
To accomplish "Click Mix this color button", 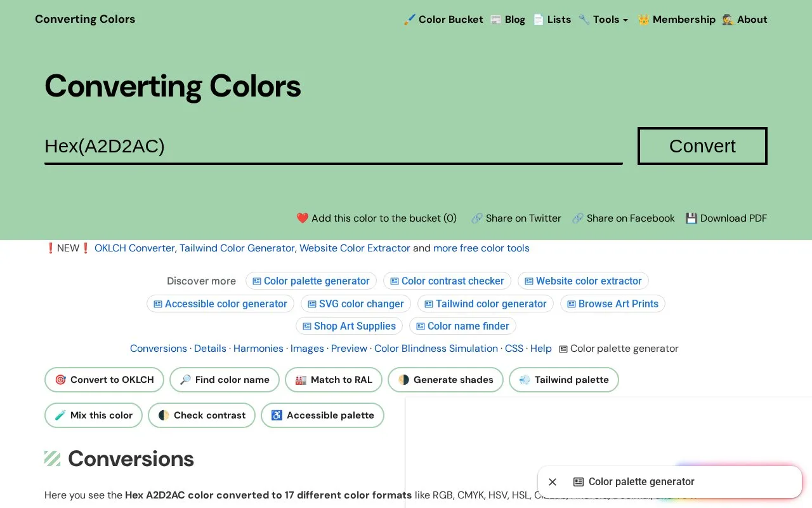I will (93, 415).
